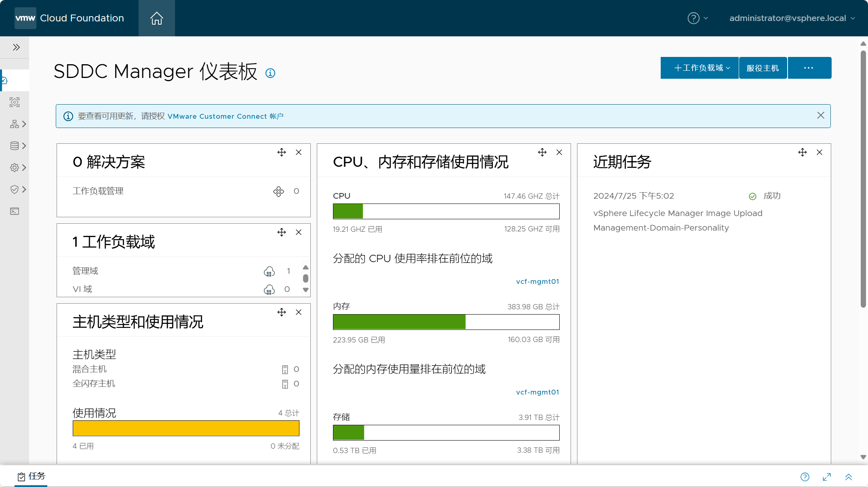Screen dimensions: 868x487
Task: Dismiss the update authorization banner
Action: (821, 115)
